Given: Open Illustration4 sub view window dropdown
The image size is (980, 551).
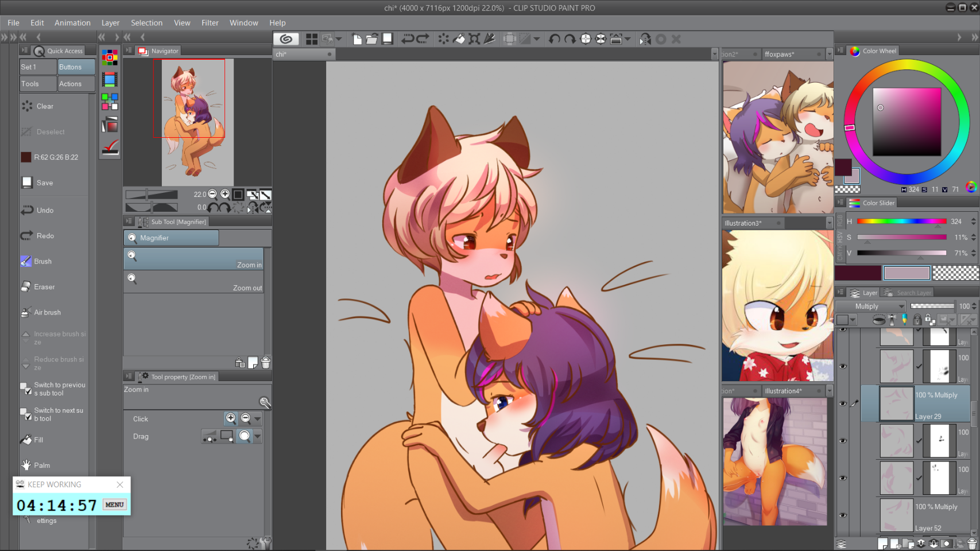Looking at the screenshot, I should point(829,391).
